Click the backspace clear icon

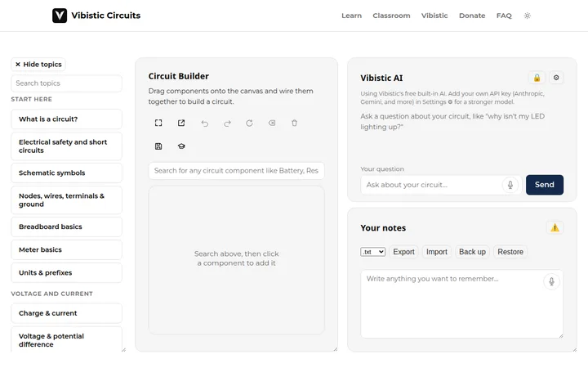(x=272, y=123)
